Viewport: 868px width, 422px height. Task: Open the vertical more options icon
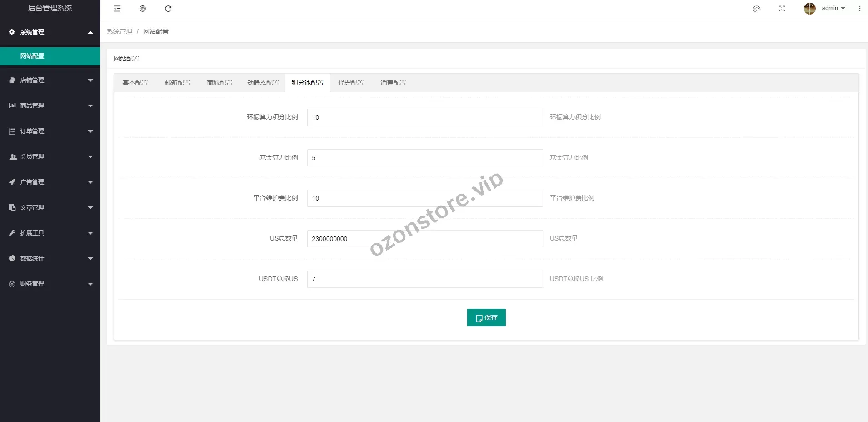859,9
